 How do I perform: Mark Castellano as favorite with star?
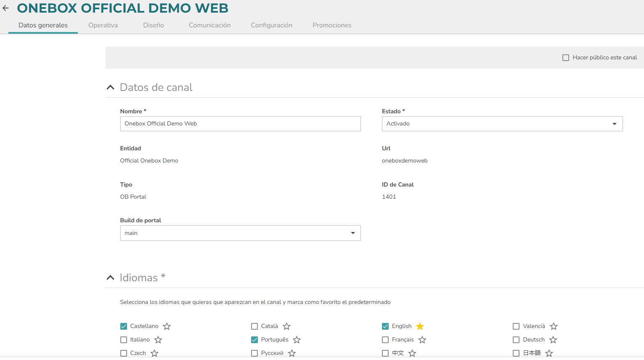167,326
